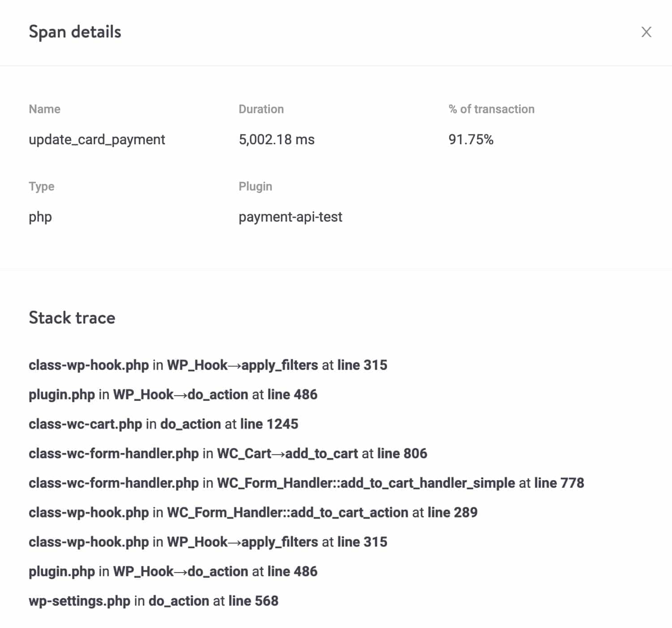The height and width of the screenshot is (628, 672).
Task: Click the Name column label
Action: [45, 109]
